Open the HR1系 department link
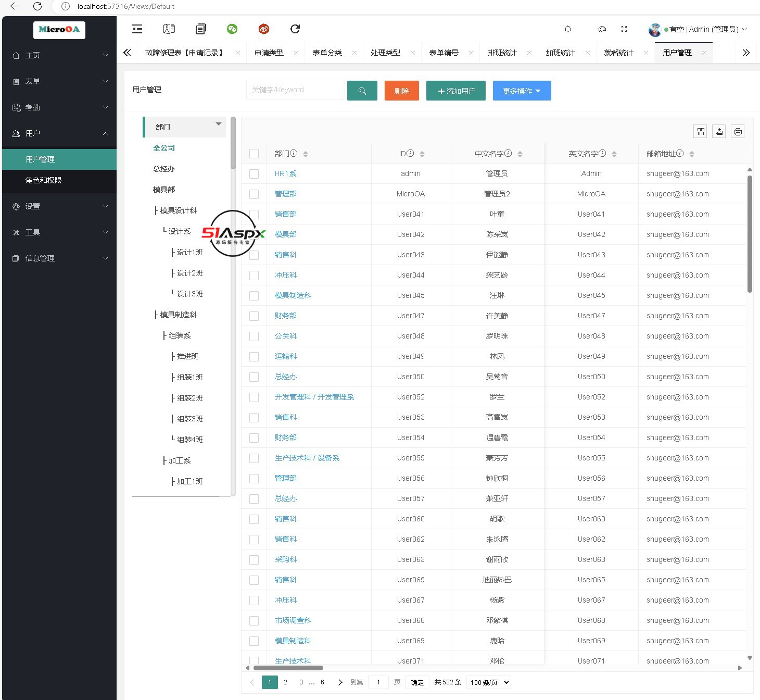This screenshot has height=700, width=760. point(286,174)
